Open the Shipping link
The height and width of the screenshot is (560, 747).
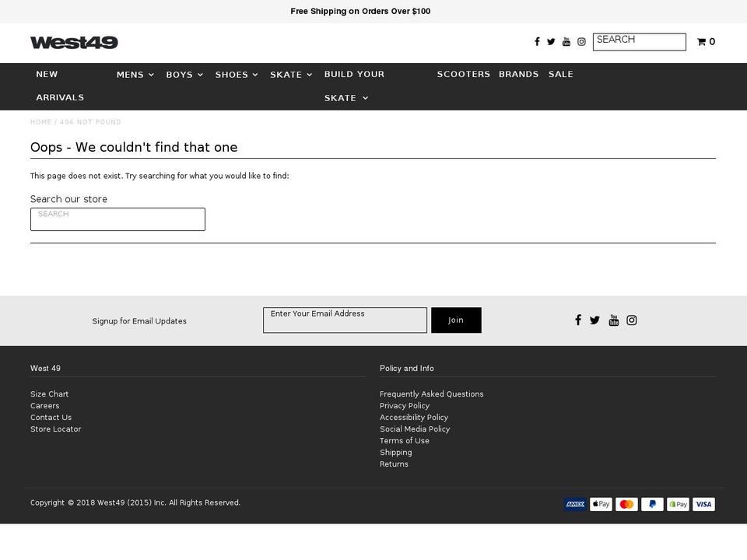(x=396, y=453)
